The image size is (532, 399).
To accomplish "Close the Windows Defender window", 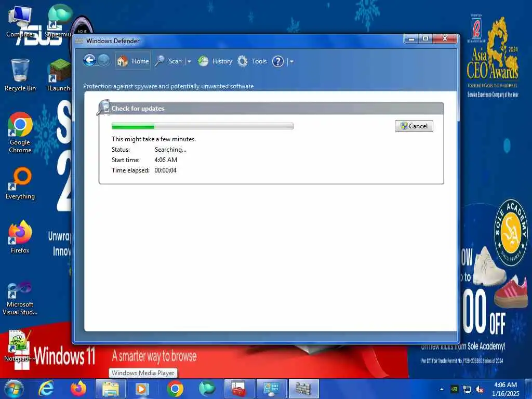I will [x=445, y=39].
